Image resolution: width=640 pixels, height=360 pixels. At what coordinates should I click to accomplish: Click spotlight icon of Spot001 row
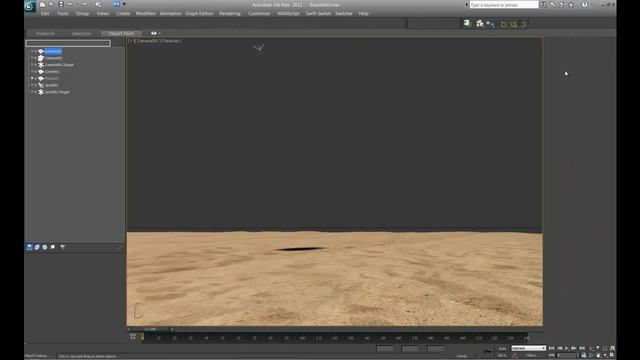pos(41,85)
